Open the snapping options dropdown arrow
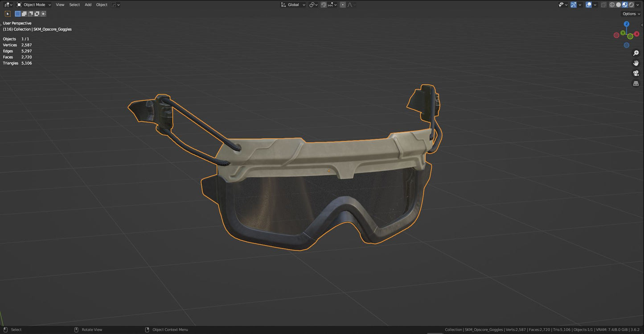 pos(335,4)
